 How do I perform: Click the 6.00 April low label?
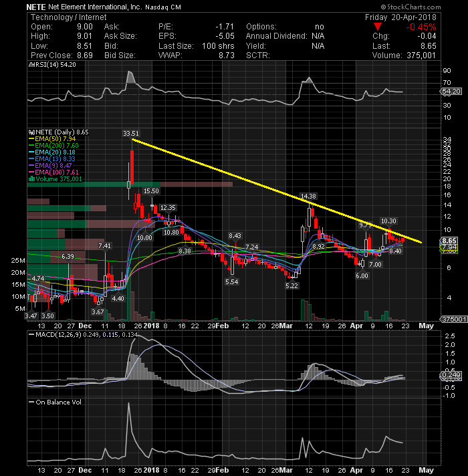point(362,275)
